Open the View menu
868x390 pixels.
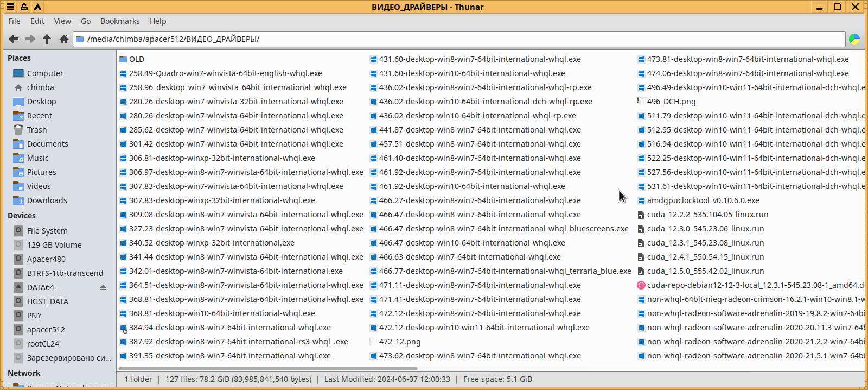click(x=62, y=21)
